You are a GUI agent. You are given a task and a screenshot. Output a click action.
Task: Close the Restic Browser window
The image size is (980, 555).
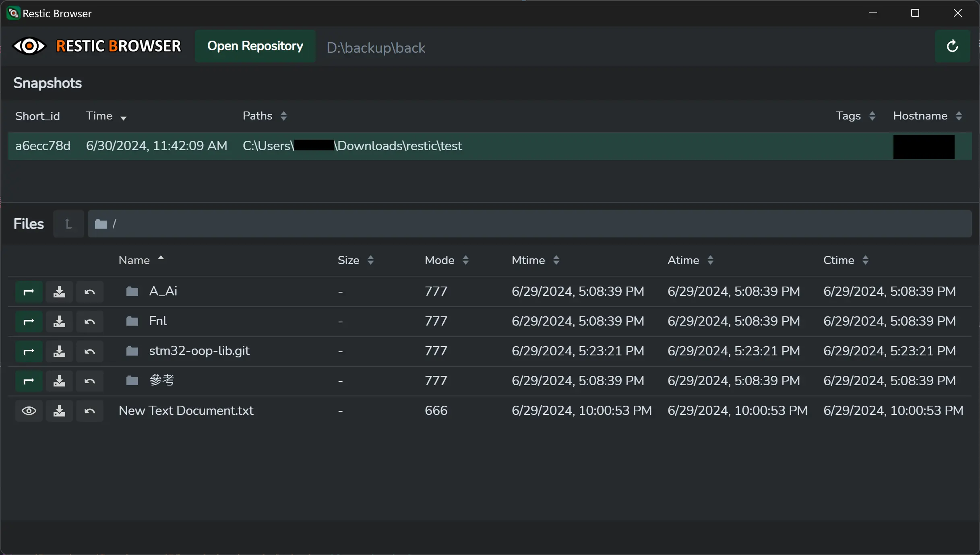click(x=958, y=13)
